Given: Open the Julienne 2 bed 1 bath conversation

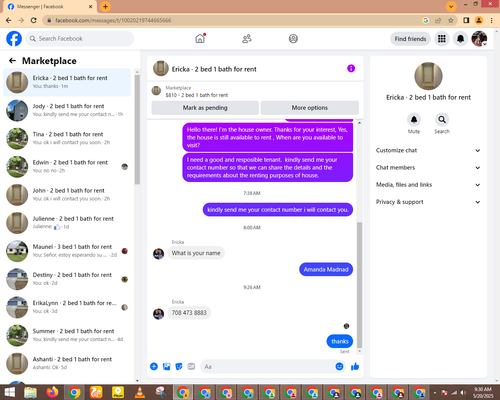Looking at the screenshot, I should point(67,223).
